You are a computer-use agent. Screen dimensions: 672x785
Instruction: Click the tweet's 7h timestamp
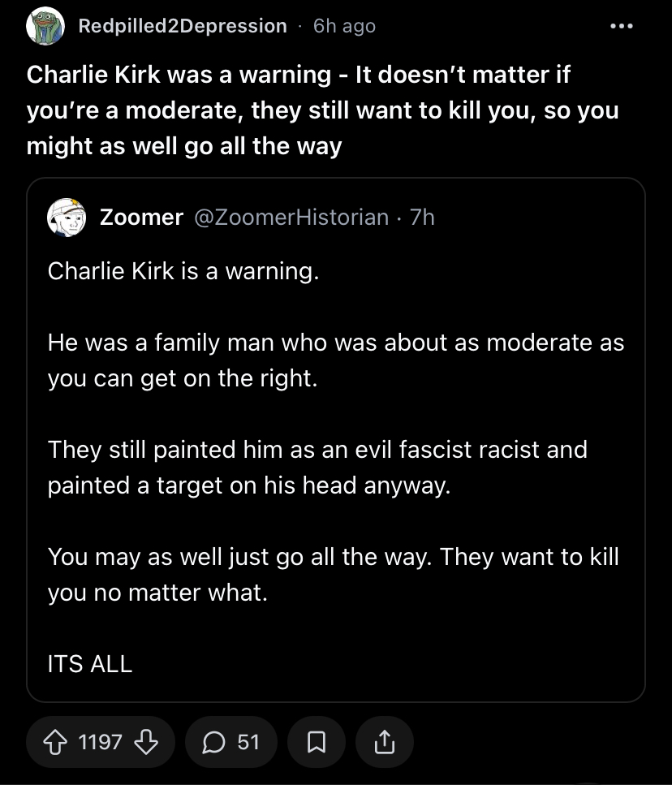click(422, 218)
